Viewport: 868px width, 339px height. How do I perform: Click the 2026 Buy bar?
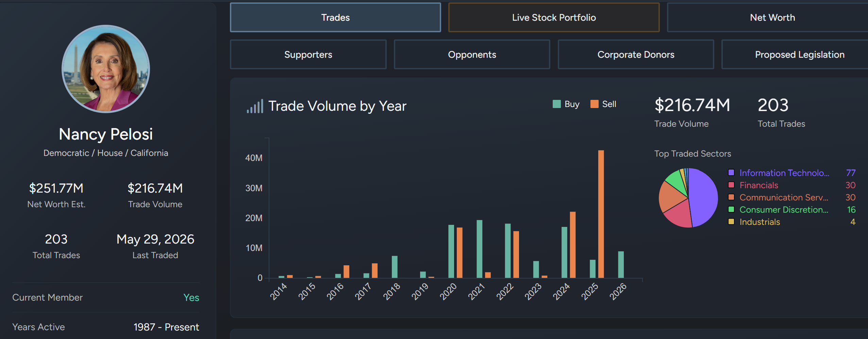621,265
